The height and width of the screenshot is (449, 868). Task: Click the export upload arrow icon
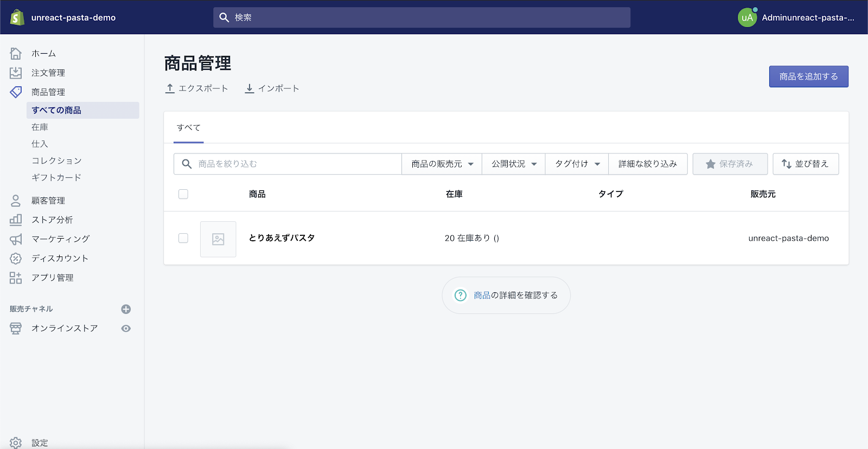(170, 88)
